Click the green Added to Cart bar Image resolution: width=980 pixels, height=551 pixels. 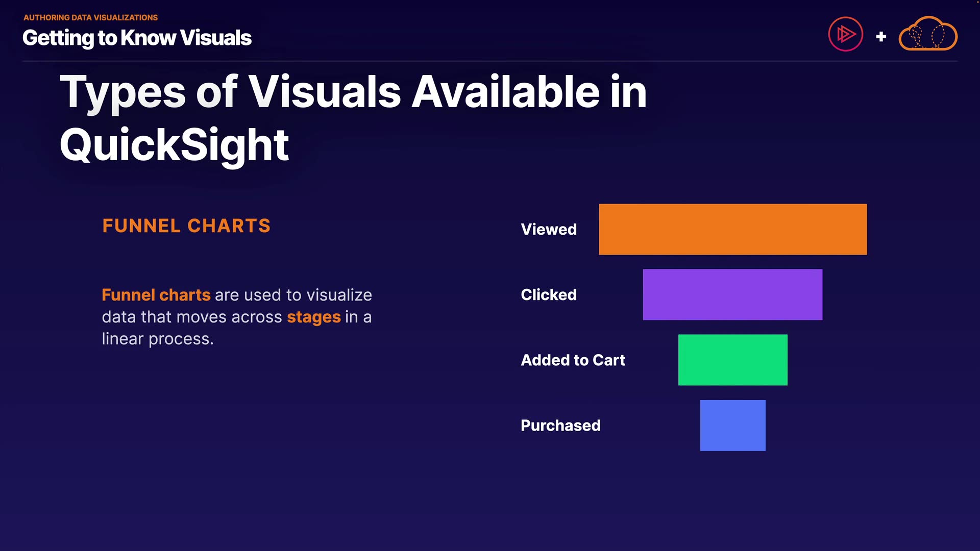coord(732,360)
